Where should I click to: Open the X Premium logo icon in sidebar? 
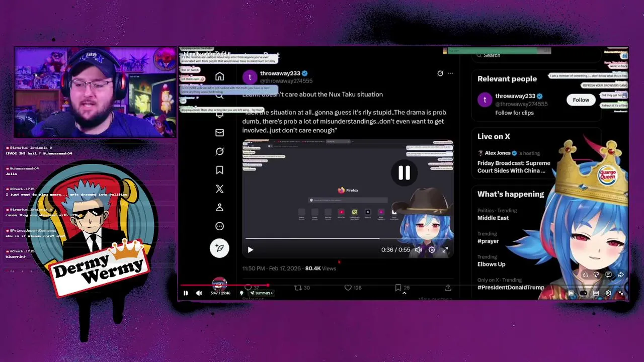[220, 189]
